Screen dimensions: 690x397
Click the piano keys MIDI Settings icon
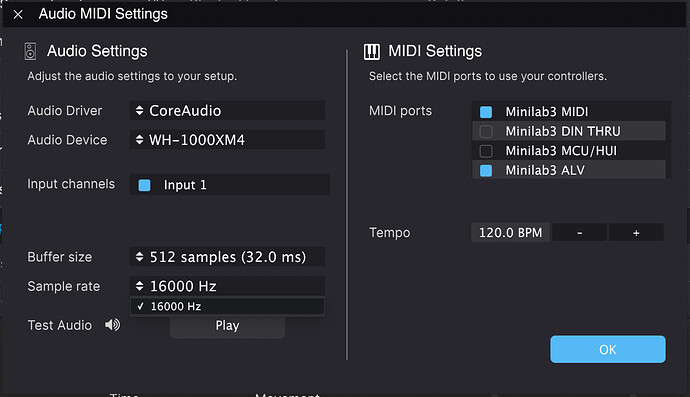(372, 51)
